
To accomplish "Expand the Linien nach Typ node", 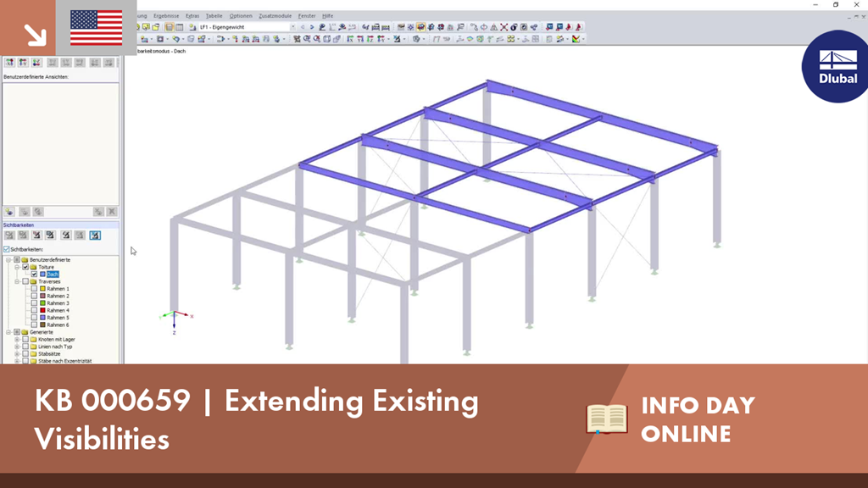I will [x=17, y=347].
